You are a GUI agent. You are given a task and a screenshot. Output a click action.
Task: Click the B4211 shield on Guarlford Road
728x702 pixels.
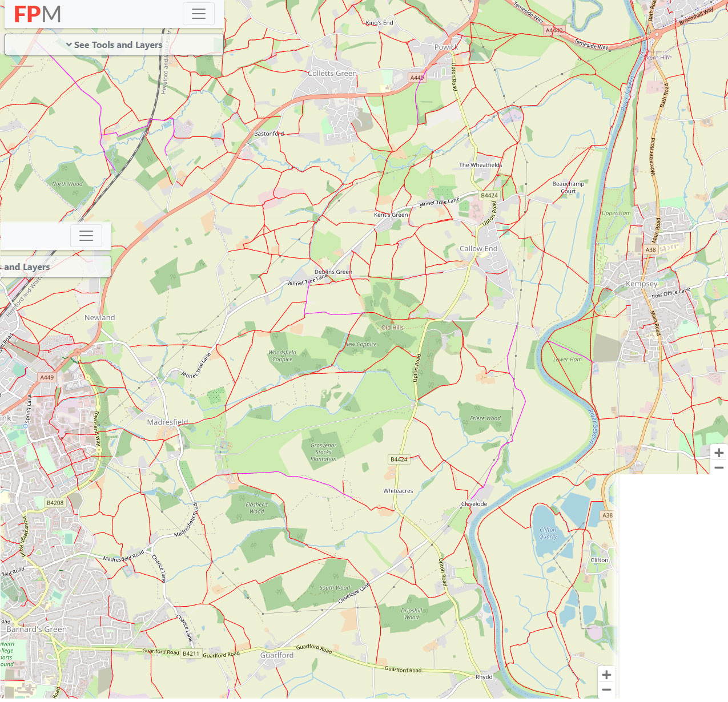pyautogui.click(x=191, y=653)
